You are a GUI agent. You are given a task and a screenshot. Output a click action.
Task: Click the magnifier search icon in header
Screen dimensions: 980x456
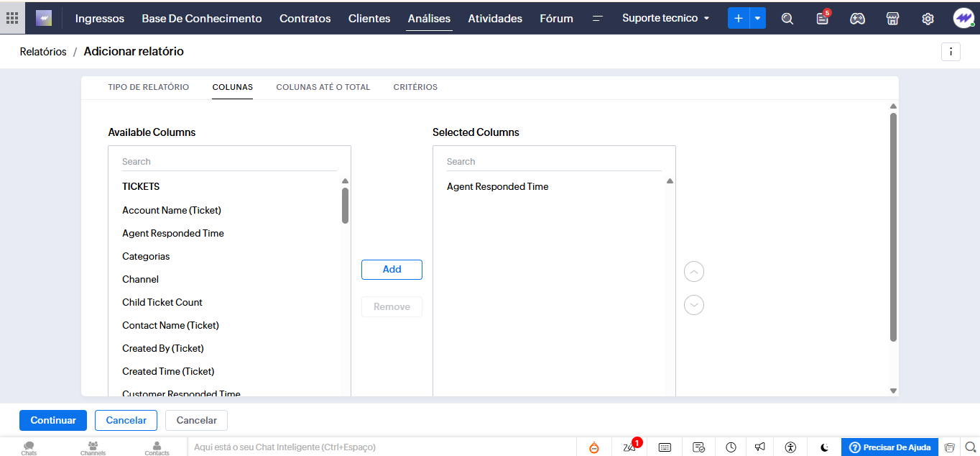pyautogui.click(x=787, y=19)
